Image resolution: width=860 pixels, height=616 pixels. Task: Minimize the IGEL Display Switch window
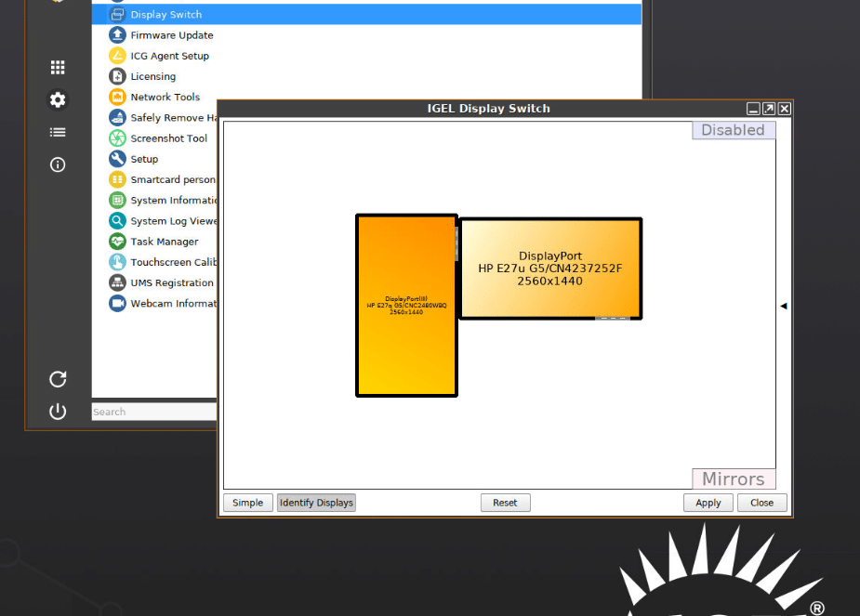pyautogui.click(x=754, y=109)
